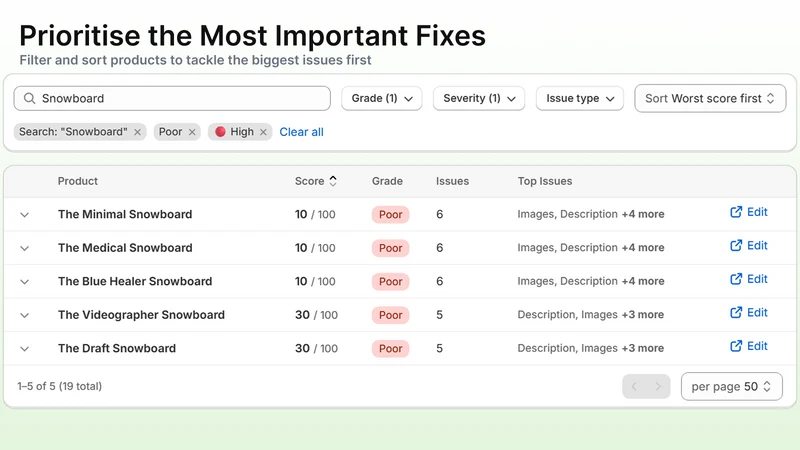Click Edit icon for The Minimal Snowboard
The height and width of the screenshot is (450, 800).
point(736,212)
